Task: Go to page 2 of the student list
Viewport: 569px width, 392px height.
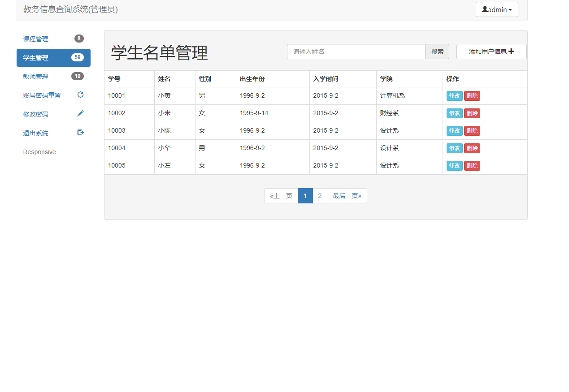Action: (x=320, y=196)
